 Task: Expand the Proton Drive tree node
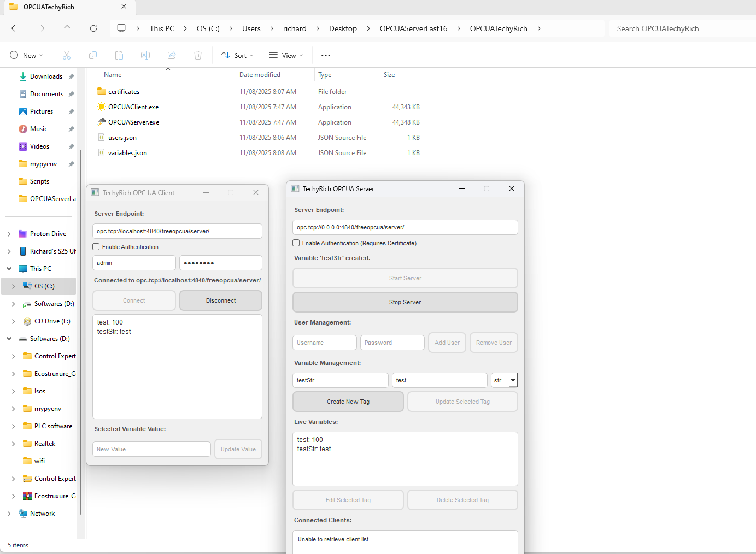pos(9,234)
